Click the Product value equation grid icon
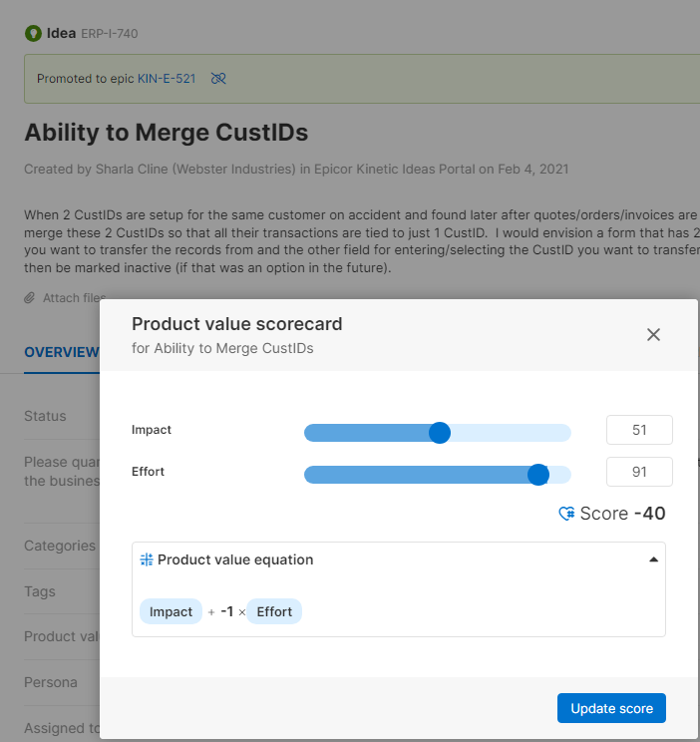The image size is (700, 742). pyautogui.click(x=147, y=559)
